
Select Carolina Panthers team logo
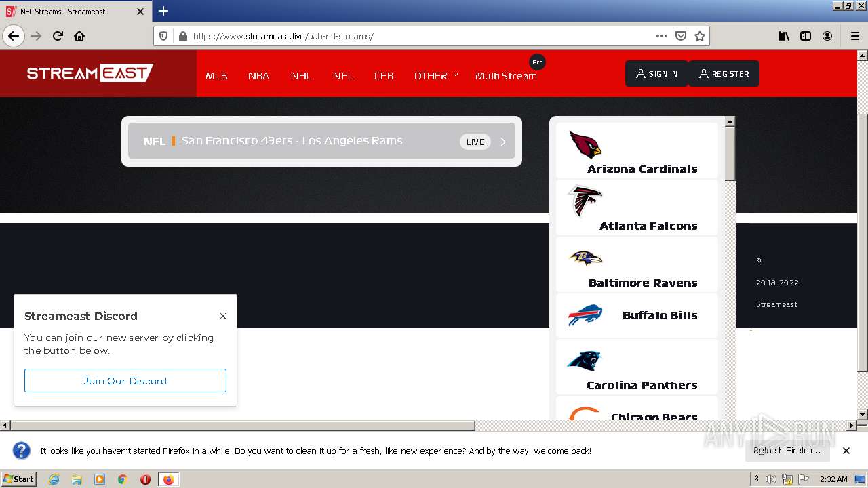pyautogui.click(x=584, y=360)
